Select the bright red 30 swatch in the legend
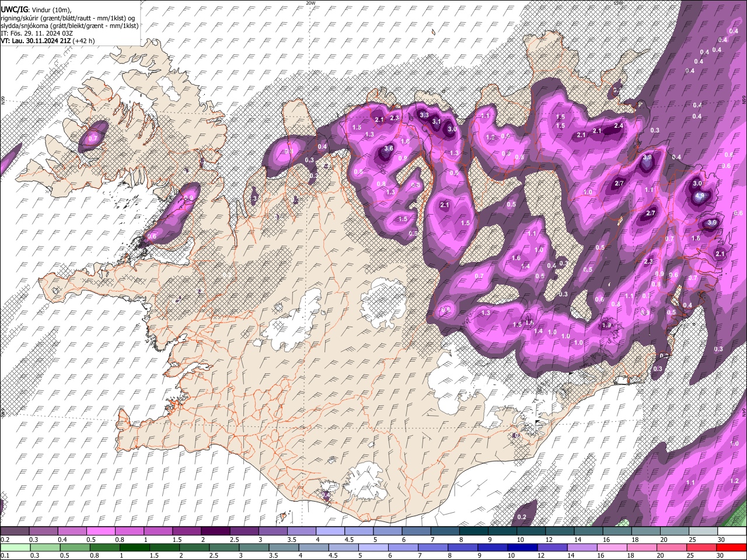Image resolution: width=747 pixels, height=560 pixels. pos(731,547)
